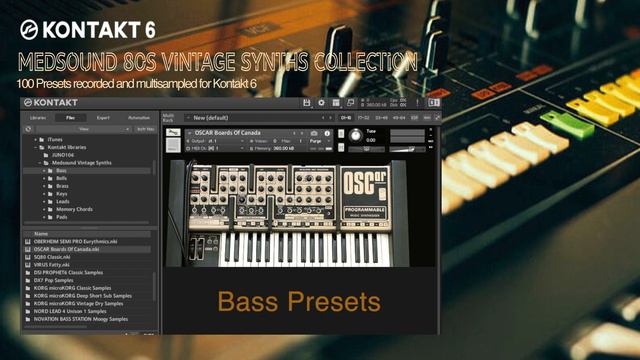
Task: Click OBERHEIM SEMI PRO Eurythmics.nki file icon
Action: click(x=27, y=242)
